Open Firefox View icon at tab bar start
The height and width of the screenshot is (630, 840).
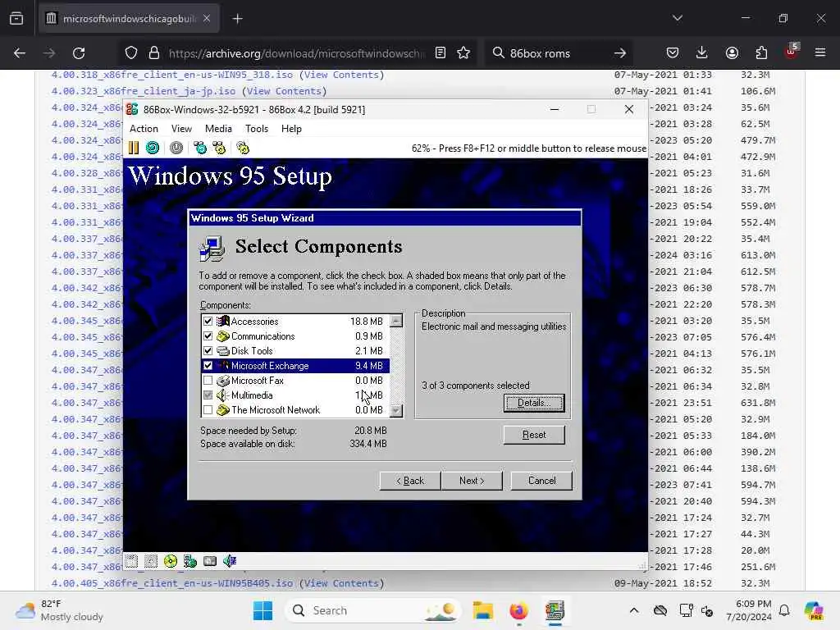click(x=16, y=19)
